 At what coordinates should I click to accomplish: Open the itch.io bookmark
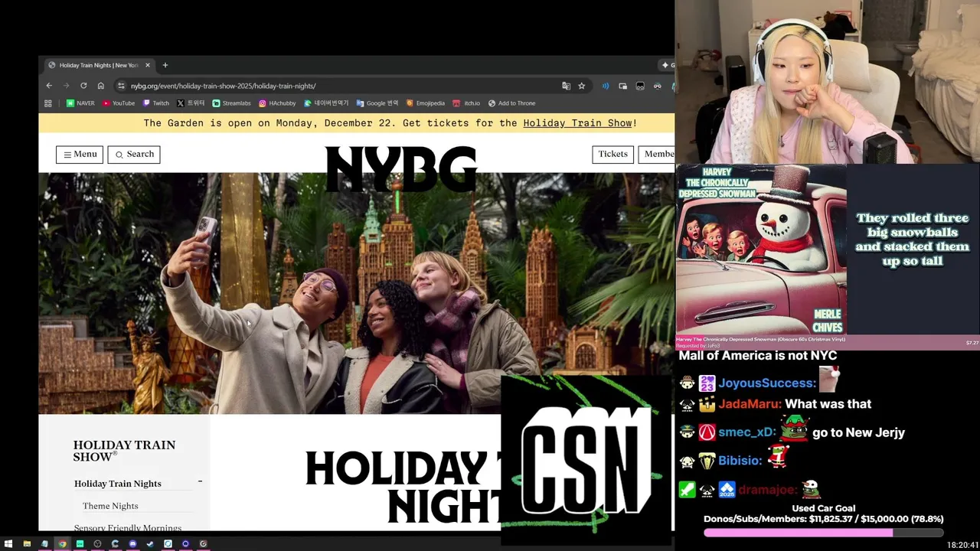pos(466,103)
